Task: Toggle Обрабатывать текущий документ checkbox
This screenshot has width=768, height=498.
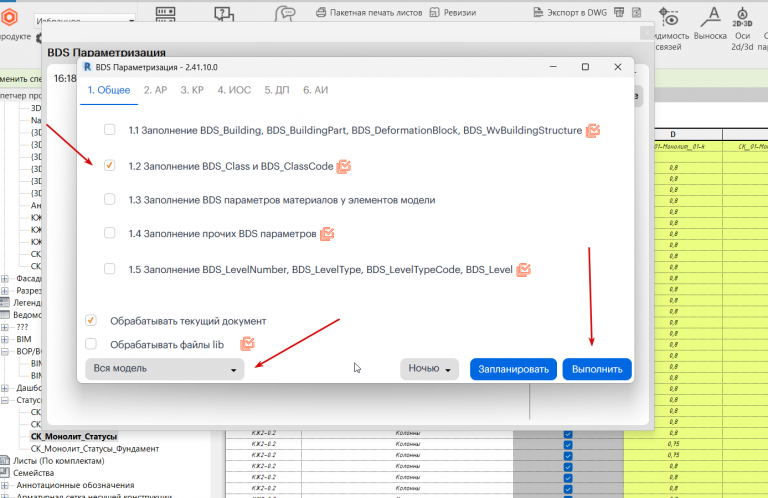Action: point(91,320)
